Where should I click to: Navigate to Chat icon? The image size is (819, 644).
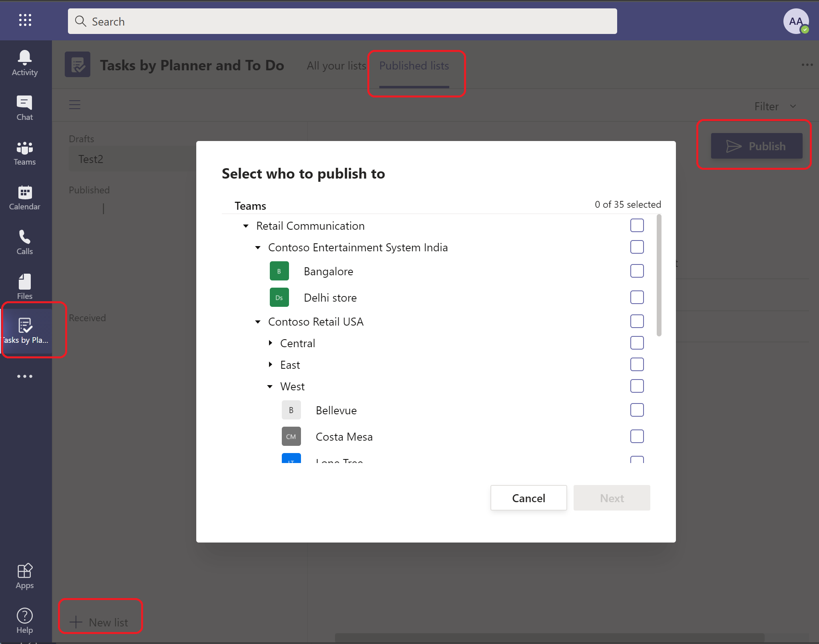tap(26, 109)
